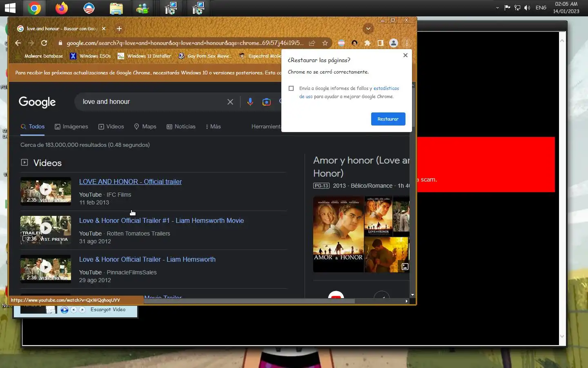
Task: Open the Chrome profile avatar menu
Action: coord(394,43)
